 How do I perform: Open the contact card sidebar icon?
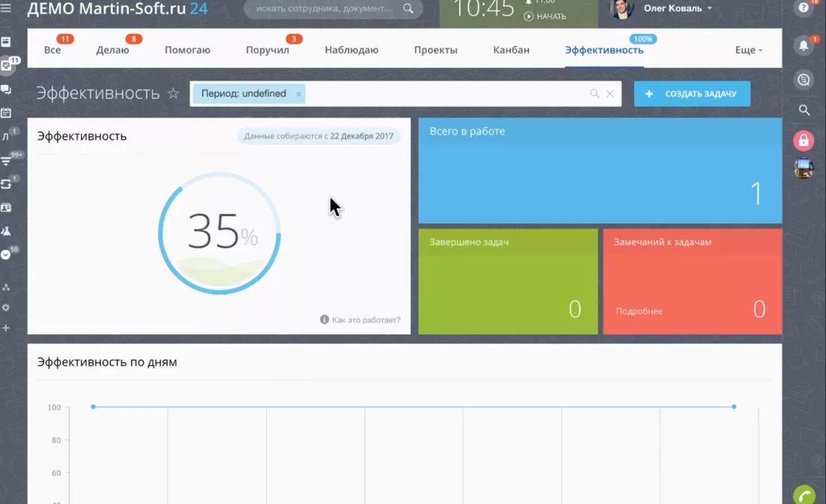tap(6, 208)
